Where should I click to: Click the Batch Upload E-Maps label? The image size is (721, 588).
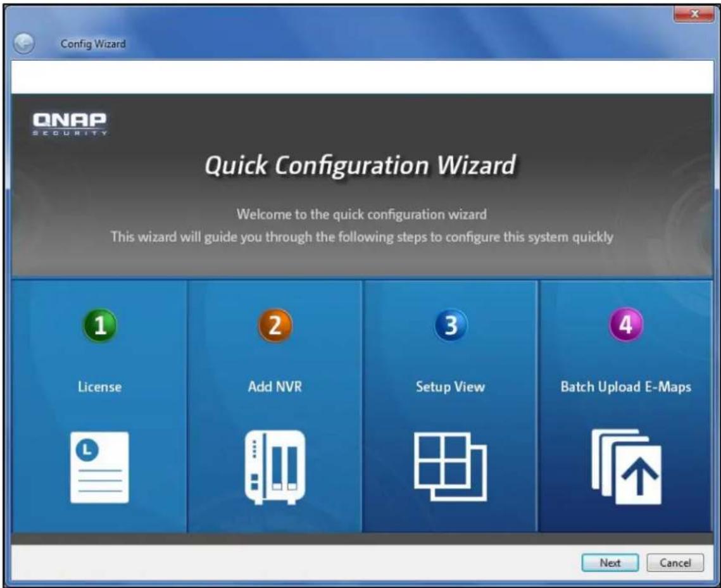tap(626, 387)
